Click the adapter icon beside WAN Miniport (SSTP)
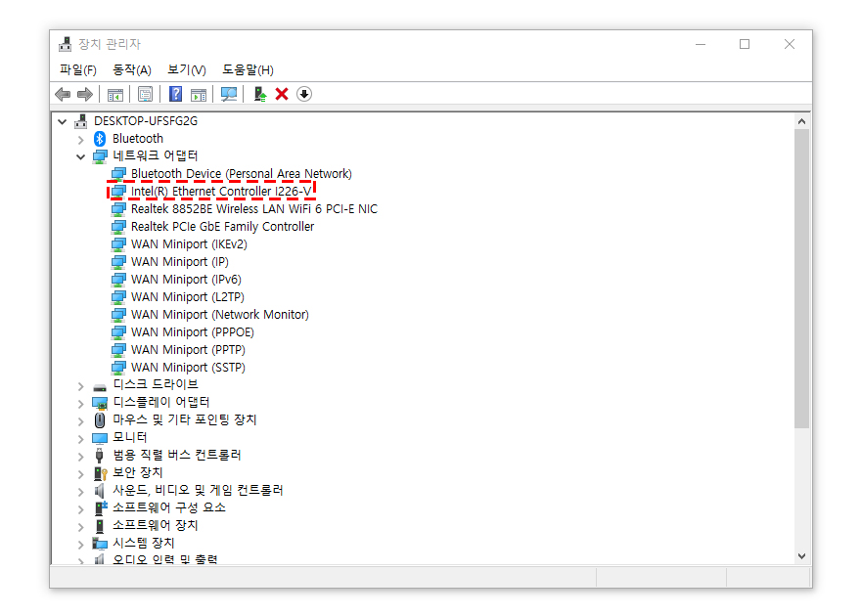Image resolution: width=861 pixels, height=616 pixels. click(x=118, y=367)
